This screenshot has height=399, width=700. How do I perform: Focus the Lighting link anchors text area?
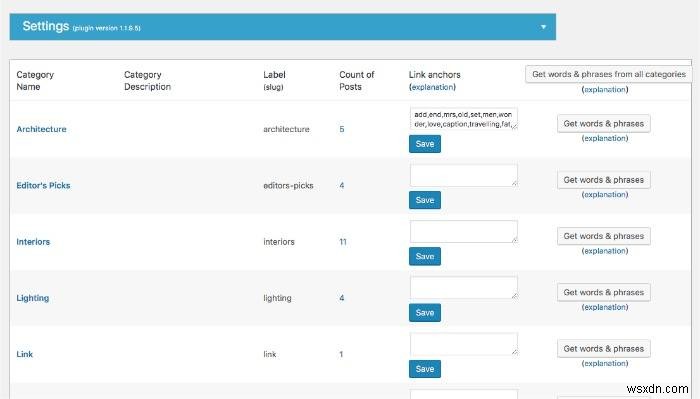pos(464,287)
